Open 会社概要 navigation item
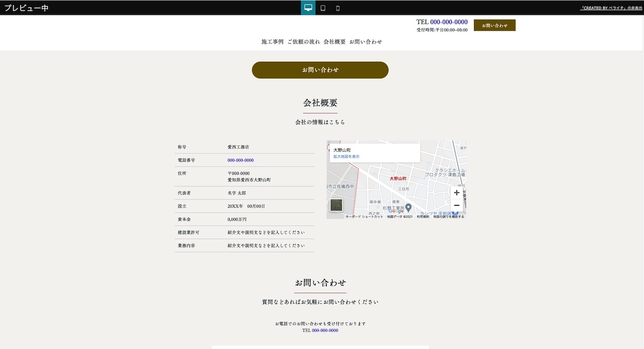The height and width of the screenshot is (349, 644). pos(335,42)
